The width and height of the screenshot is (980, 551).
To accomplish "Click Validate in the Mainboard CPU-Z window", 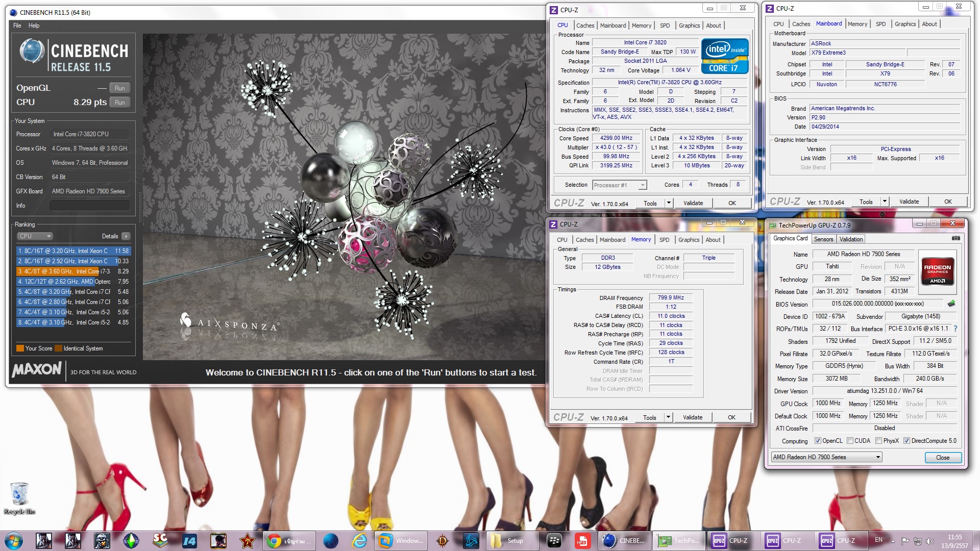I will (909, 202).
